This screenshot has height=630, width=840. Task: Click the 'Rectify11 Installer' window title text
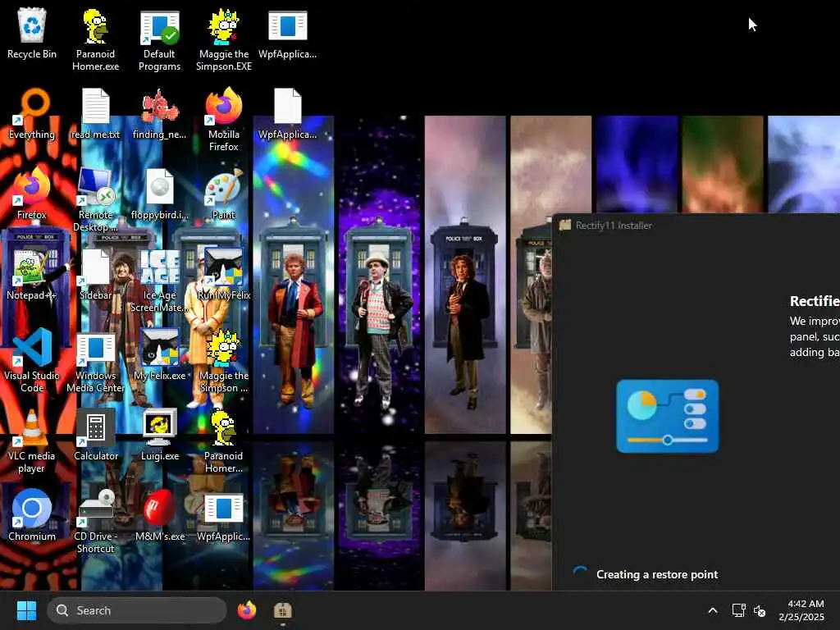click(x=614, y=226)
